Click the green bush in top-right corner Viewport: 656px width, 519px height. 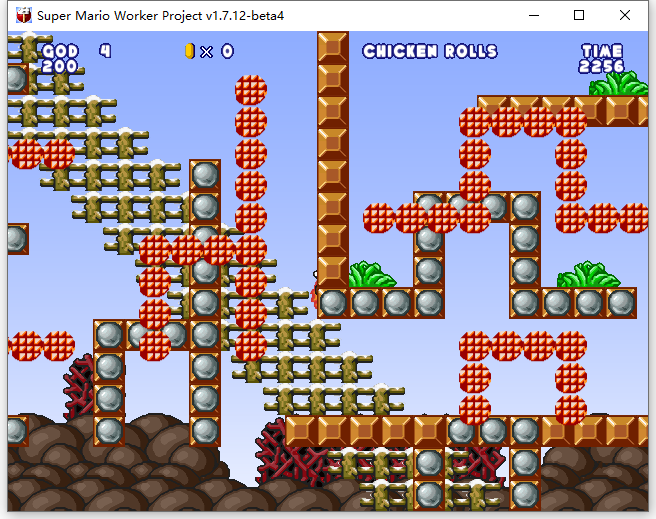[619, 84]
